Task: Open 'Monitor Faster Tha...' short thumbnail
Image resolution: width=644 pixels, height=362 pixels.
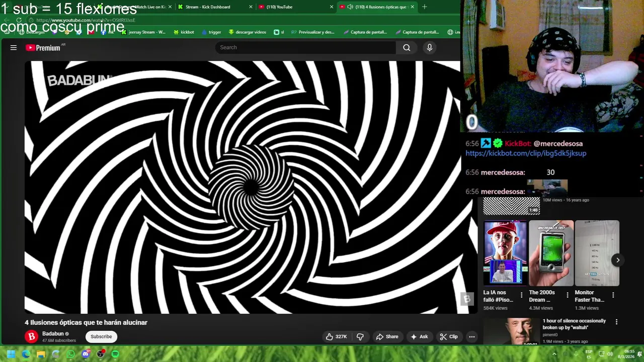Action: click(597, 253)
